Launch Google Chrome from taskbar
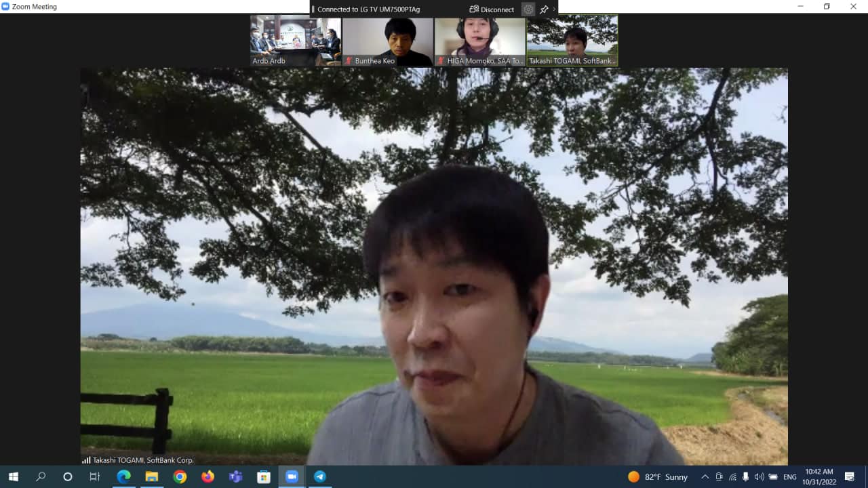The height and width of the screenshot is (488, 868). (x=180, y=476)
